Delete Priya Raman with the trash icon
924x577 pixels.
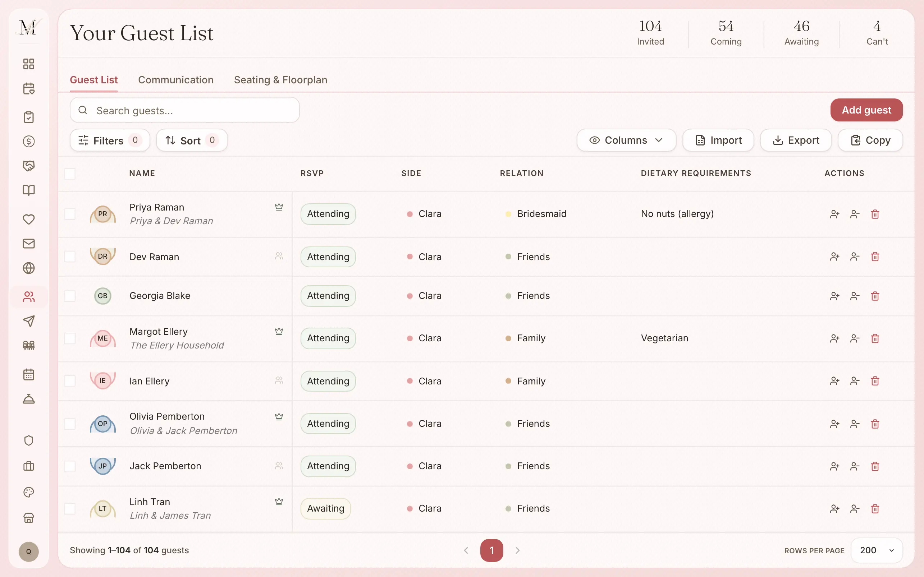point(875,214)
